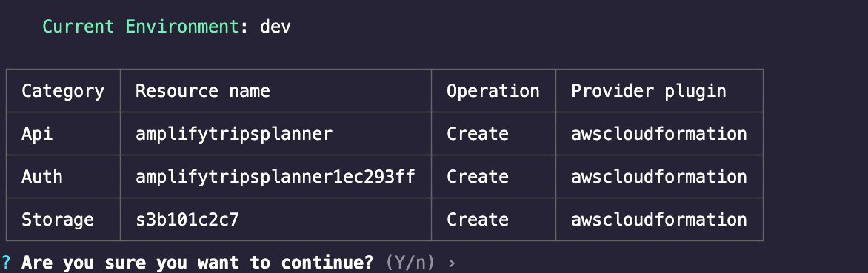This screenshot has height=273, width=868.
Task: Click the Operation column header
Action: coord(493,91)
